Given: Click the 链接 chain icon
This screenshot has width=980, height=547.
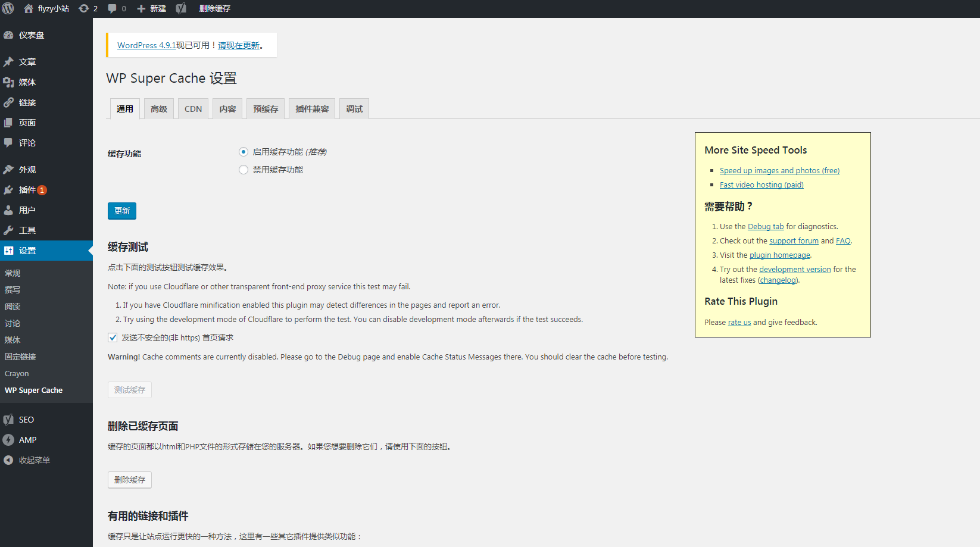Looking at the screenshot, I should pyautogui.click(x=8, y=102).
